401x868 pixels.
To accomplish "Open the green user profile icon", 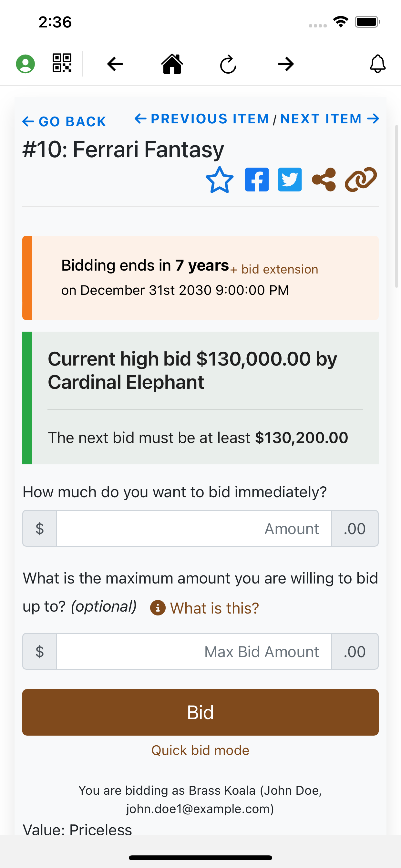I will 25,64.
